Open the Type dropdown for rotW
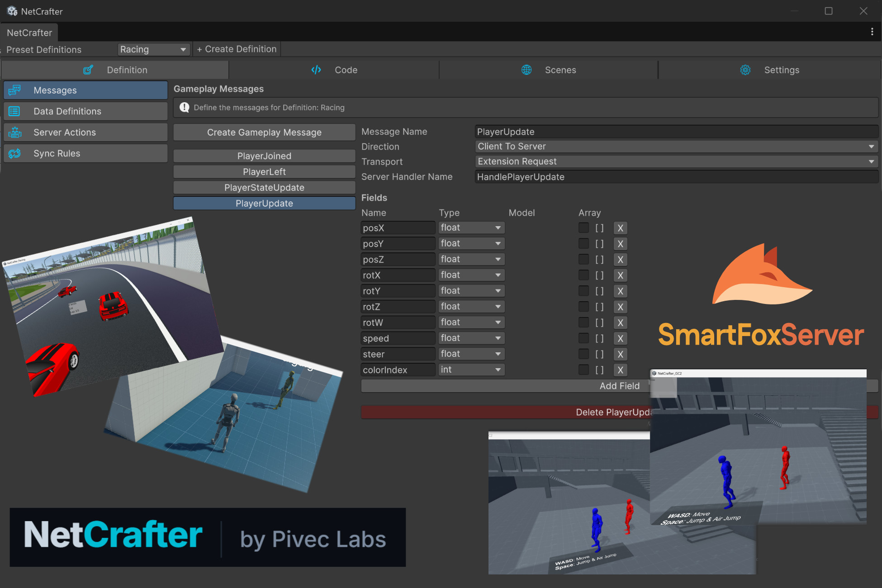 coord(471,322)
